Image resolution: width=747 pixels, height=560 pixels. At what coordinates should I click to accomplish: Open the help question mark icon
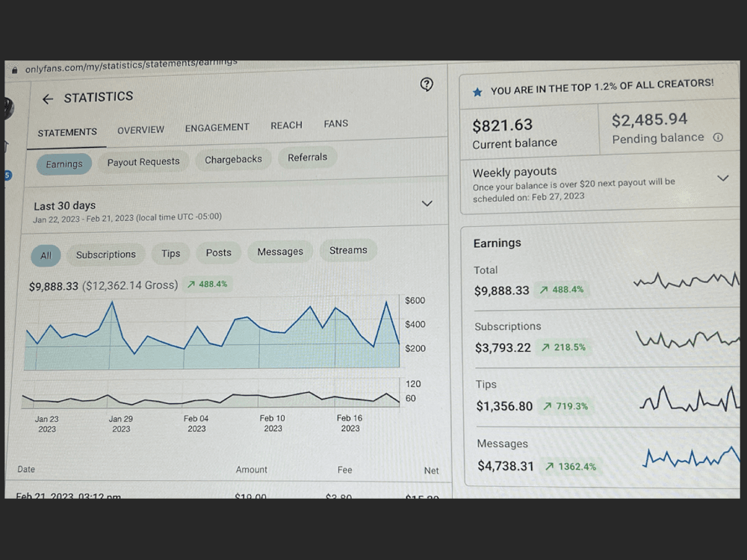(427, 85)
